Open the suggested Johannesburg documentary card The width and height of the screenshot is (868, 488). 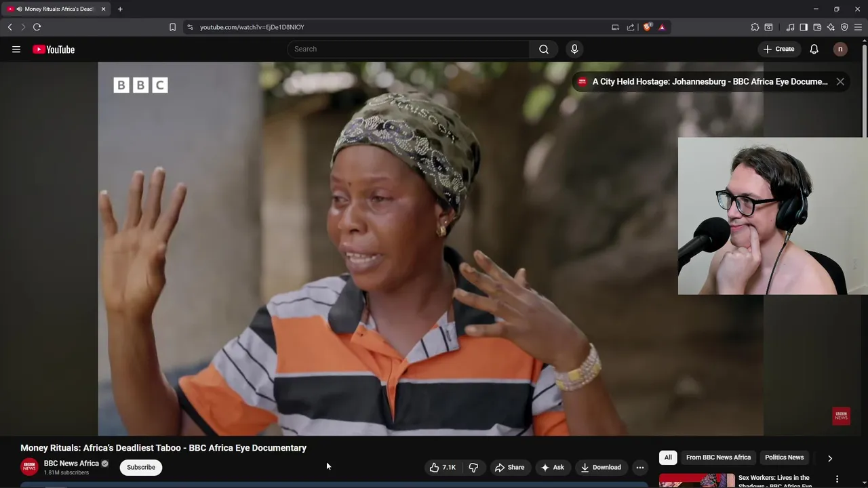pyautogui.click(x=709, y=81)
